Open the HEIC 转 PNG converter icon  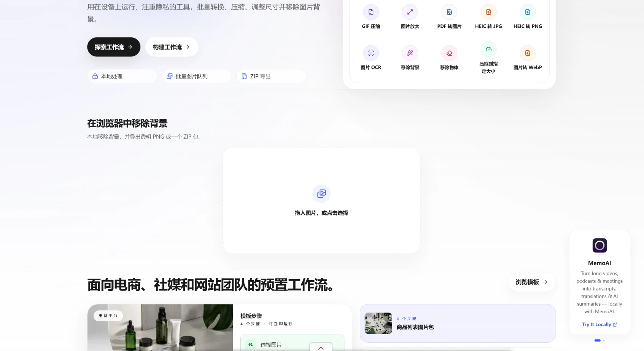(528, 12)
